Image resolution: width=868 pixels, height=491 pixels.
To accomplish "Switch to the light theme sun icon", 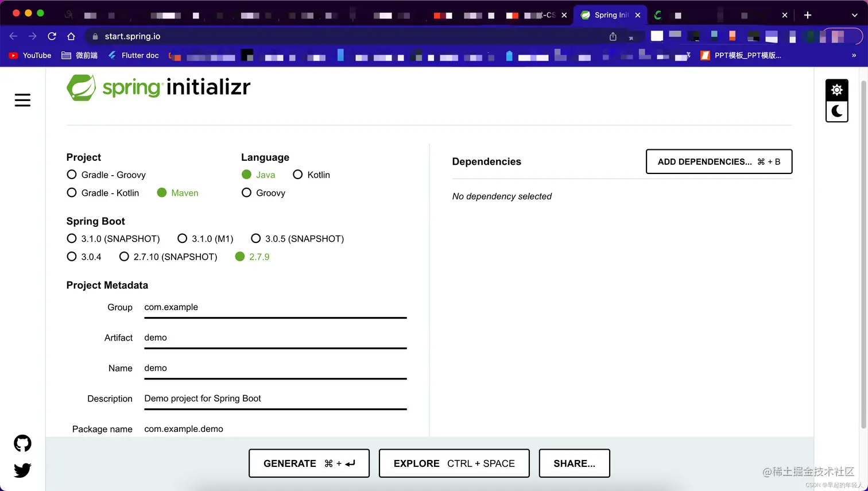I will [x=837, y=90].
